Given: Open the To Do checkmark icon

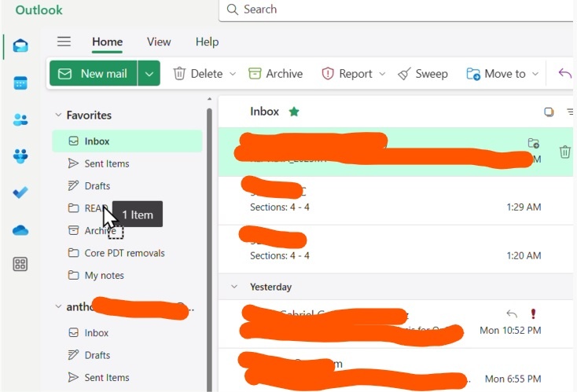Looking at the screenshot, I should tap(20, 192).
